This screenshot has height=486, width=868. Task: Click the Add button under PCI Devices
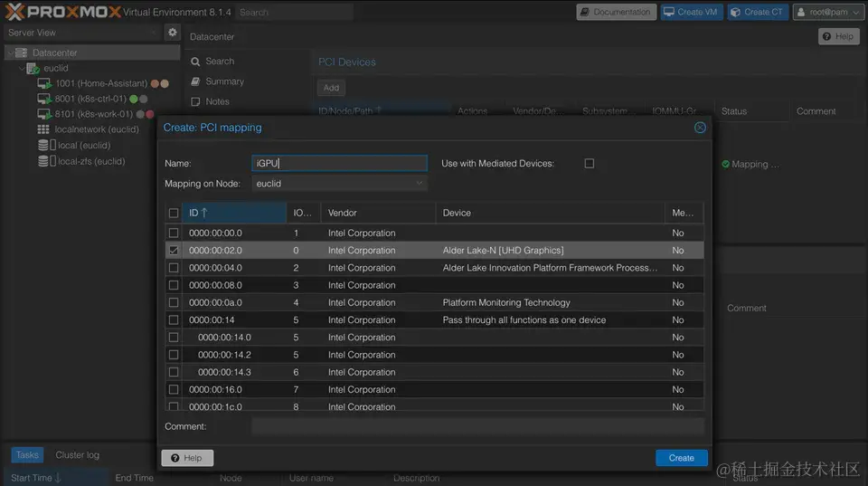[331, 88]
